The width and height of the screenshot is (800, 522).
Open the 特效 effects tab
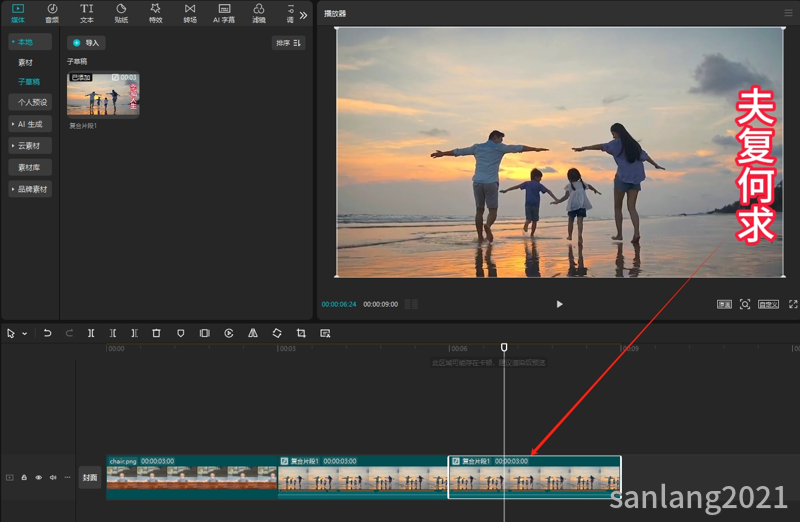pos(156,13)
